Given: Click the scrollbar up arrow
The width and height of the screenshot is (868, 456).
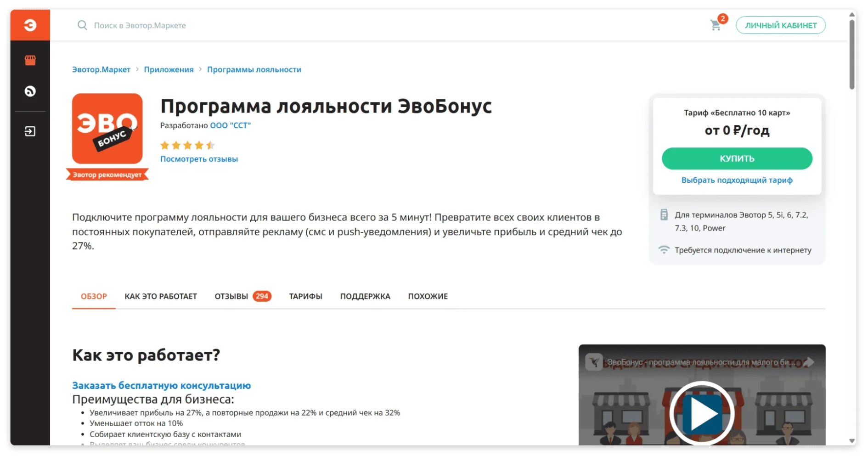Looking at the screenshot, I should [x=852, y=14].
